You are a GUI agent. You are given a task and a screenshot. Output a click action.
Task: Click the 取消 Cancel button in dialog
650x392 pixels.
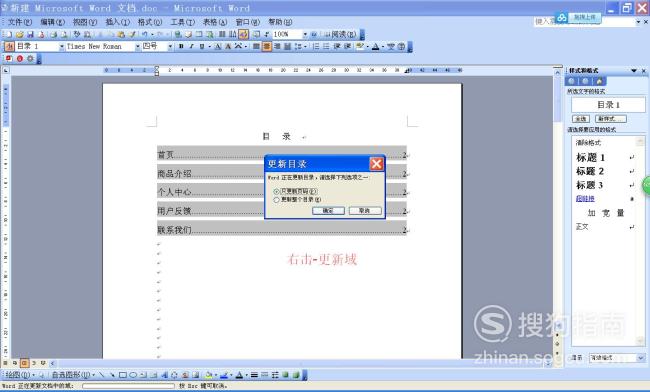tap(365, 211)
